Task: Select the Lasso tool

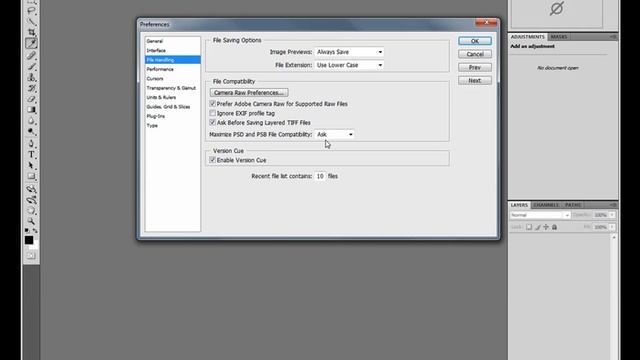Action: click(31, 11)
